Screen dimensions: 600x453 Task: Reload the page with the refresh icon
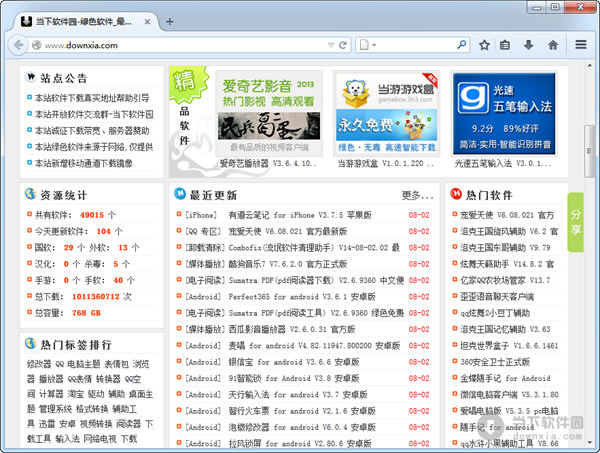(343, 45)
